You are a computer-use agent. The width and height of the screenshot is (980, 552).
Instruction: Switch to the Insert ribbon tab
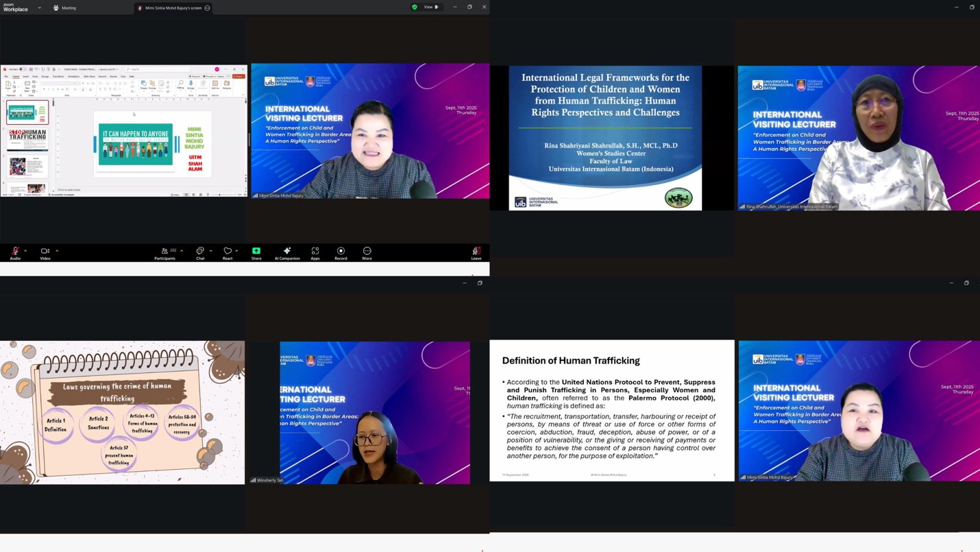coord(26,76)
